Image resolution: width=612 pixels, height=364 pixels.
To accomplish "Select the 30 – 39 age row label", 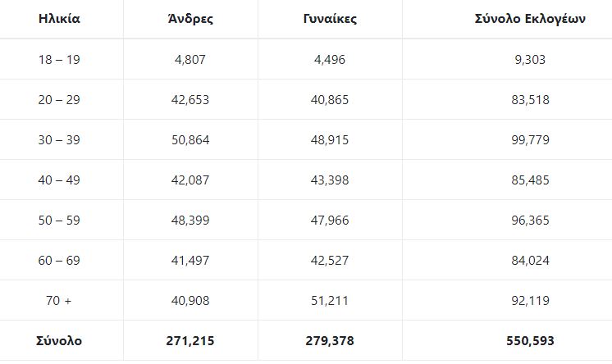I will (59, 140).
